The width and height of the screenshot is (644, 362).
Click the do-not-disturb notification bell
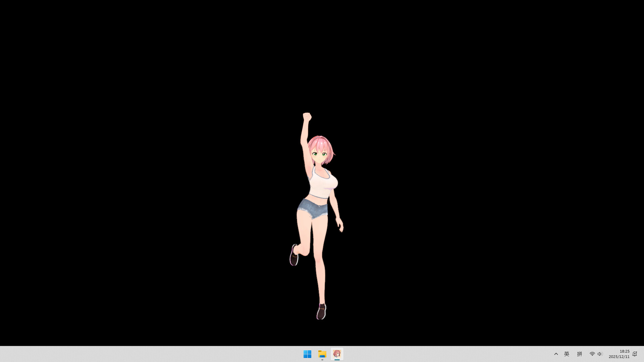(x=635, y=354)
